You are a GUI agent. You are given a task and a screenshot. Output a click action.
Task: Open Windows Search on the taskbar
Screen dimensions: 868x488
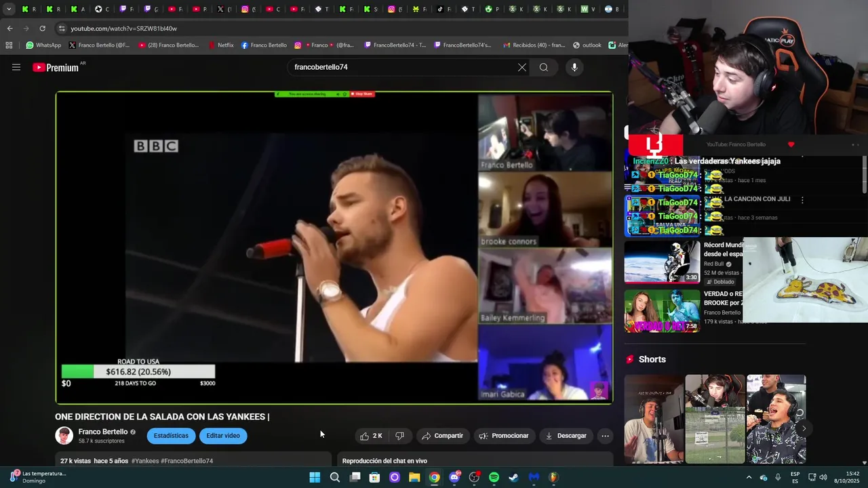pyautogui.click(x=334, y=477)
